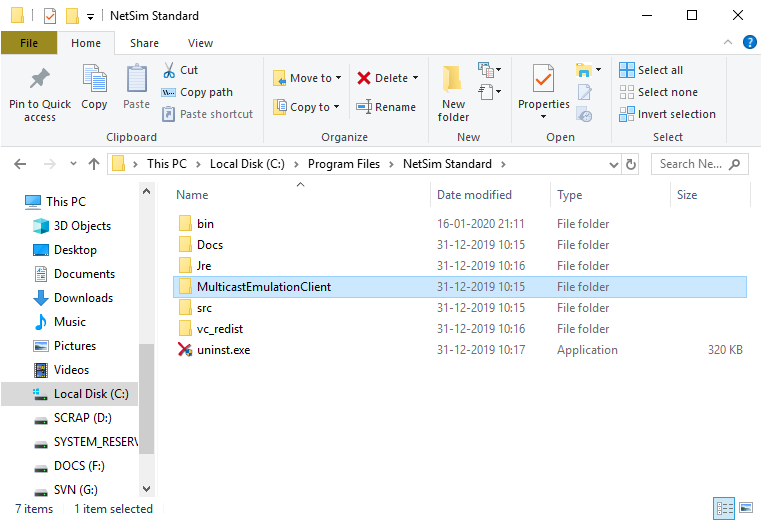Open the File tab
762x521 pixels.
(x=29, y=43)
